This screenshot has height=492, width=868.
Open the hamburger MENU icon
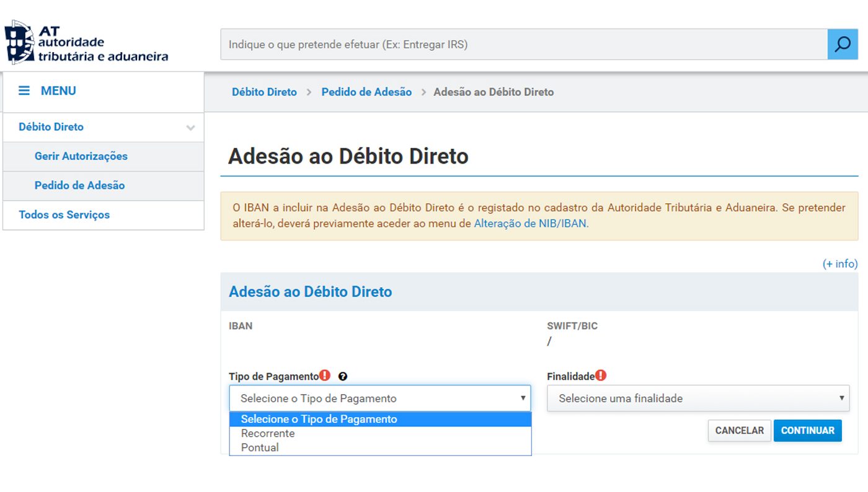(24, 91)
